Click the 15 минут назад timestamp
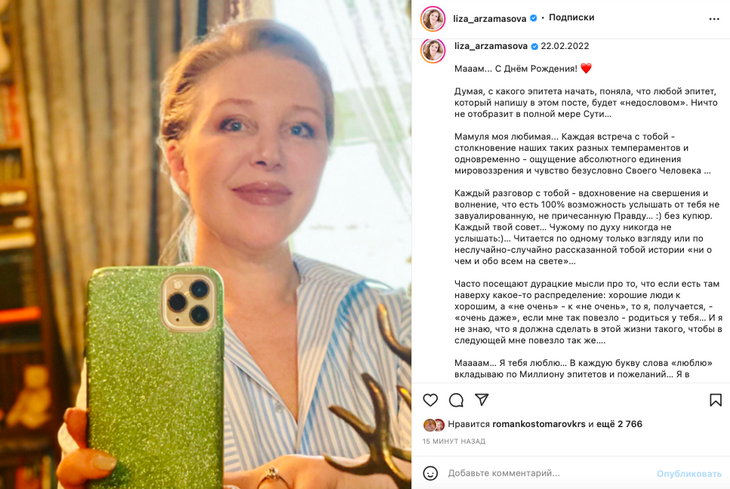 click(454, 441)
